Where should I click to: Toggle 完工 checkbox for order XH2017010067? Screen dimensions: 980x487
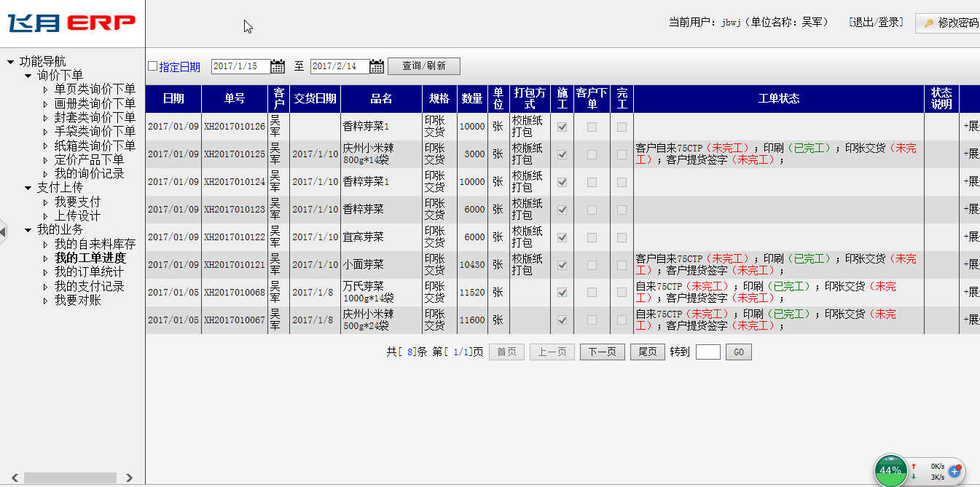(622, 320)
